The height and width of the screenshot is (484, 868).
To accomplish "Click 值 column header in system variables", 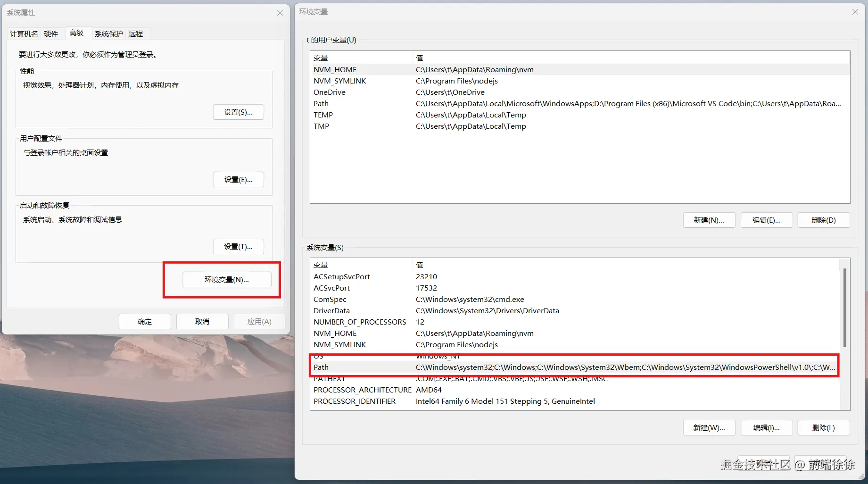I will click(627, 265).
